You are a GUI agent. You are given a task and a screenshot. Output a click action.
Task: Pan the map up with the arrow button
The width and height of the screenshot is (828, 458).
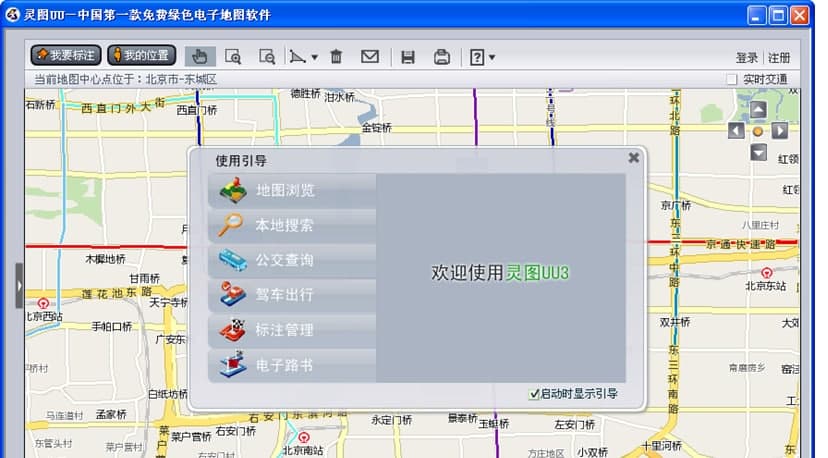pyautogui.click(x=758, y=110)
